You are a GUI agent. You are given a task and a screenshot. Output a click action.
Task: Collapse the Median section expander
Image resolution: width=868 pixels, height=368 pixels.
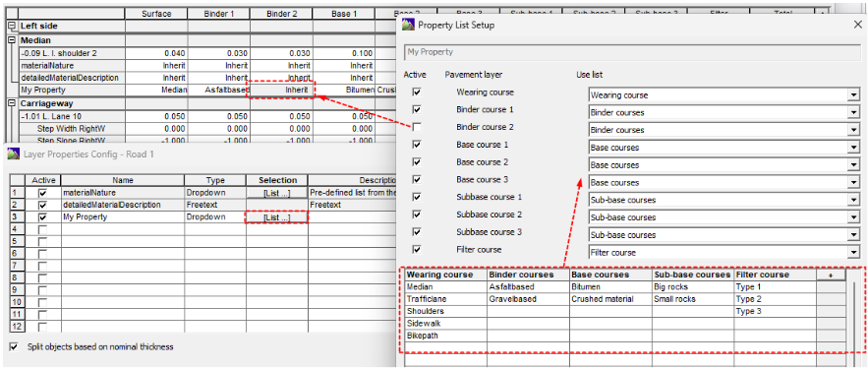click(11, 41)
